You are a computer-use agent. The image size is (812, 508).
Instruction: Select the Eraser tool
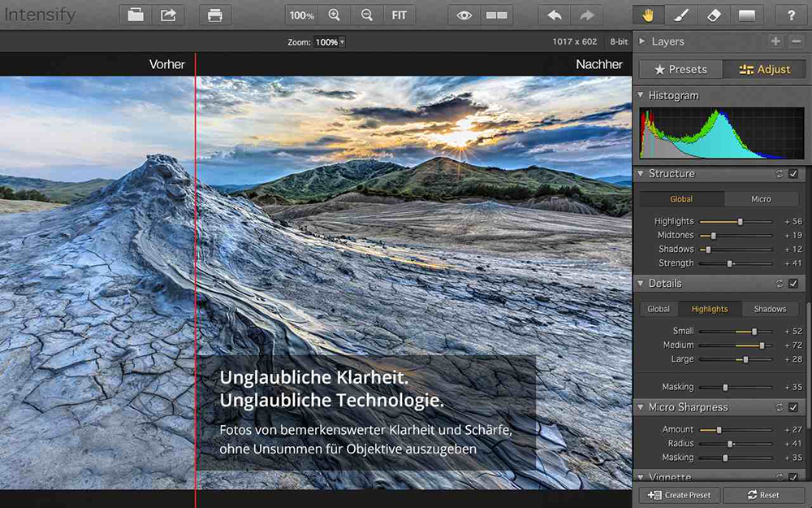(x=715, y=15)
